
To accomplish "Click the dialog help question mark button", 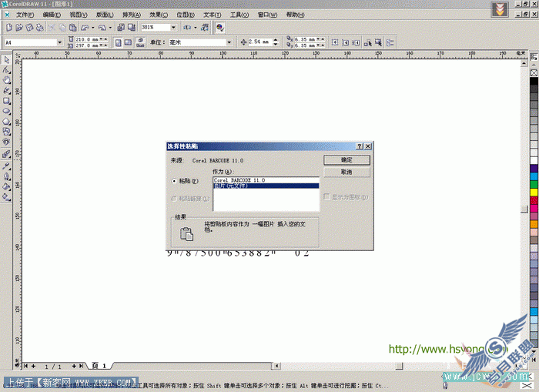I will (360, 146).
